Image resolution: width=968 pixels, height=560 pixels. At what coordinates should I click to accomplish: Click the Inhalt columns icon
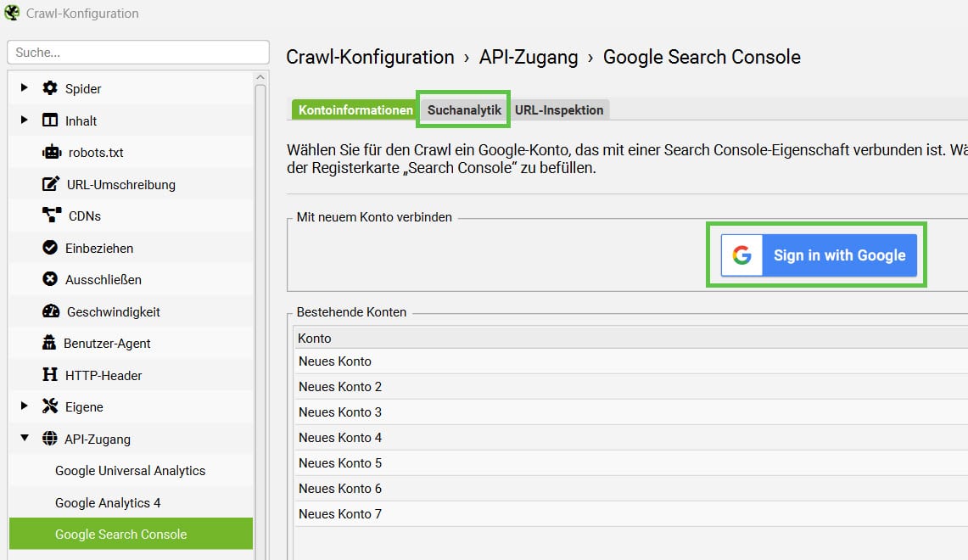tap(50, 120)
